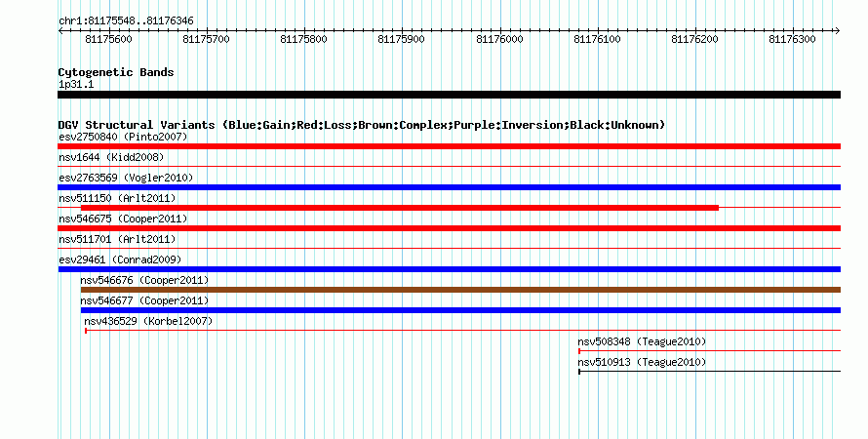Click the 81175700 ruler tick label

(x=206, y=39)
